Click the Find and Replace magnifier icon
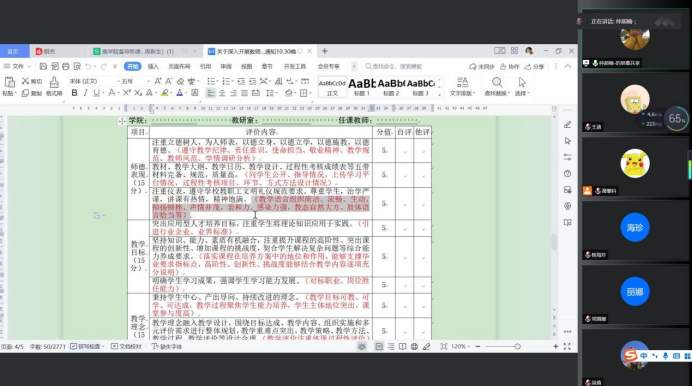This screenshot has width=693, height=386. (x=497, y=86)
